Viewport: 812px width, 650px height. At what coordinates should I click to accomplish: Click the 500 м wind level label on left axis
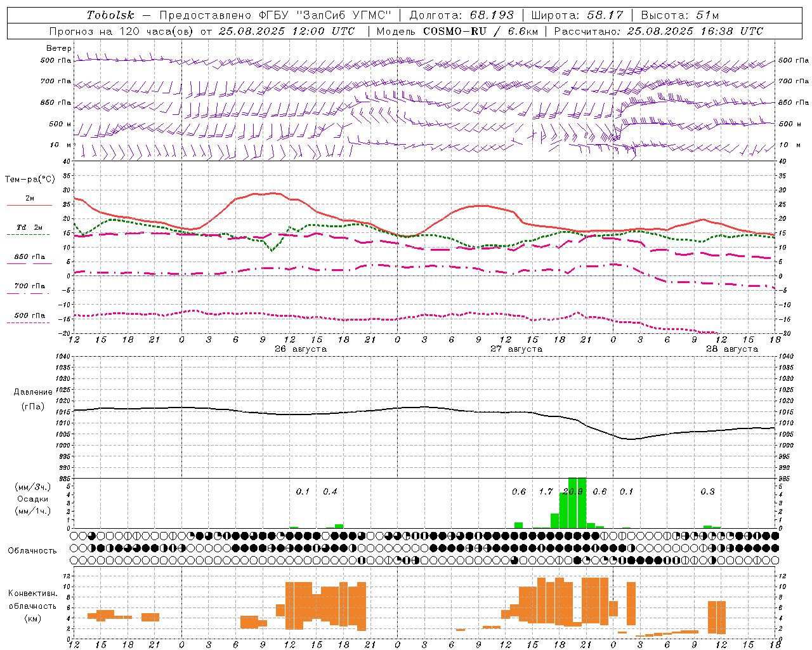(x=60, y=124)
